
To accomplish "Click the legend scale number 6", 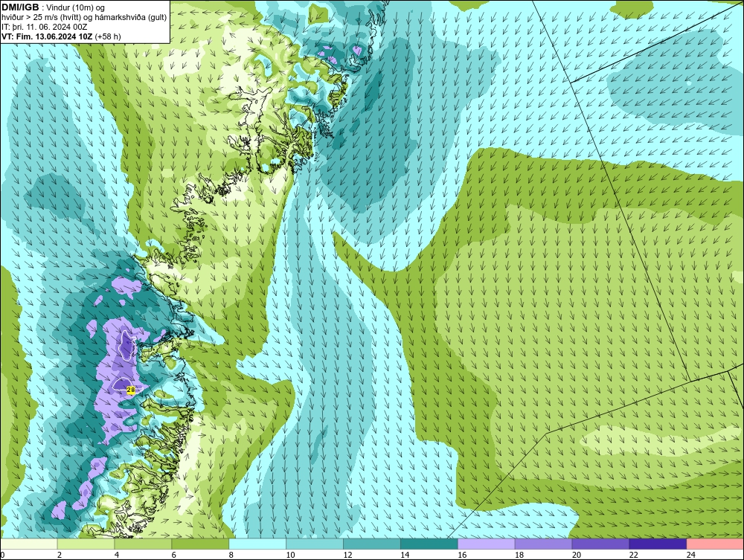I will [173, 555].
